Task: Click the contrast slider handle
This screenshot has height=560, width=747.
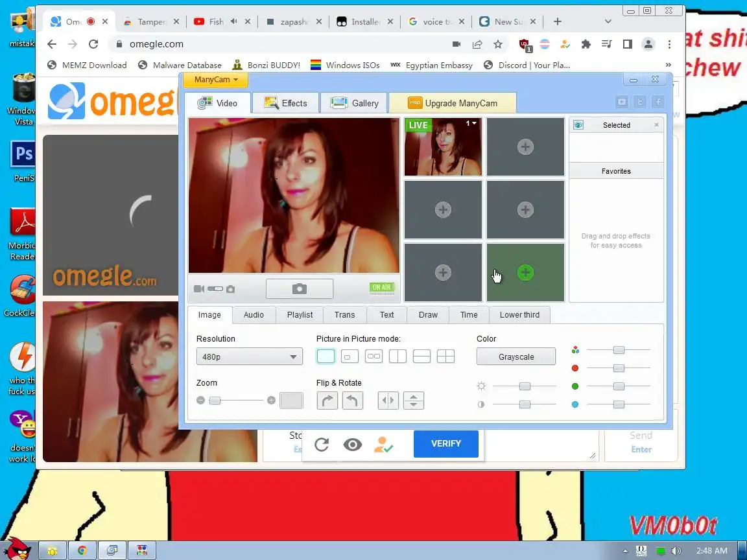Action: (525, 404)
